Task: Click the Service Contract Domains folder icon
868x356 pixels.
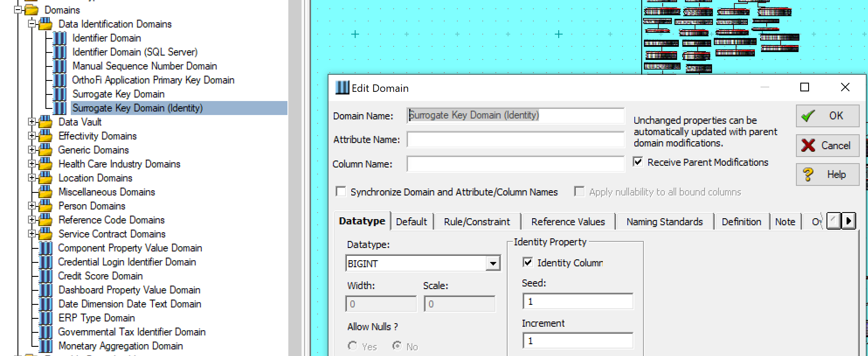Action: 45,234
